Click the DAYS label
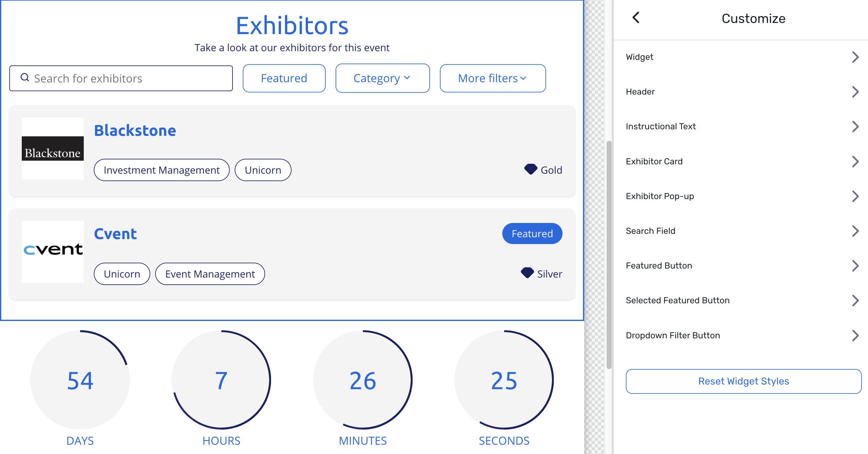Image resolution: width=868 pixels, height=454 pixels. [80, 441]
